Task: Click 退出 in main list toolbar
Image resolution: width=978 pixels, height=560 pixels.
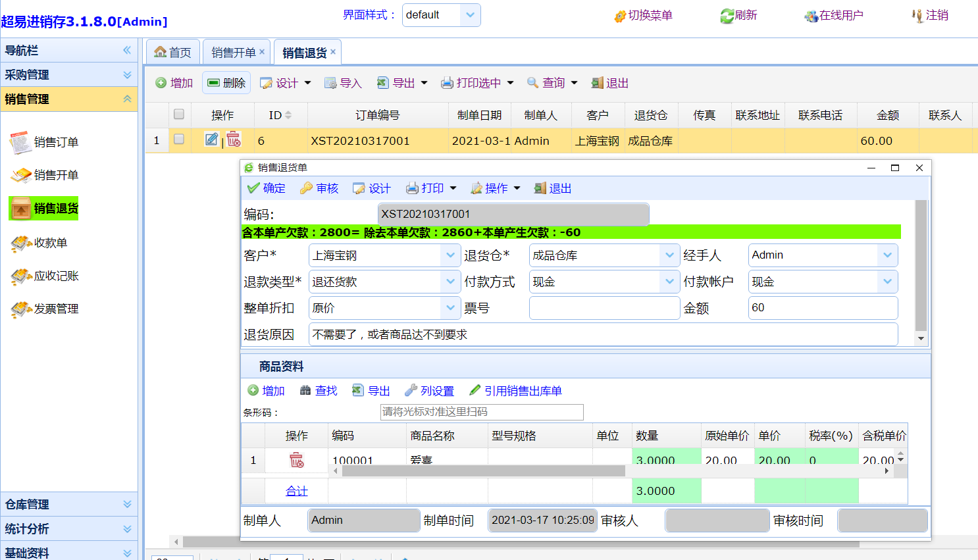Action: tap(609, 83)
